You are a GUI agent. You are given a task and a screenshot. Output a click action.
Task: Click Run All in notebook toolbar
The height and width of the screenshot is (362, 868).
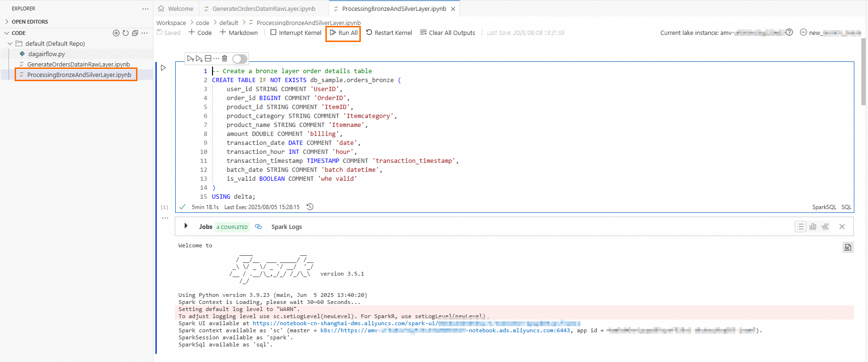344,33
